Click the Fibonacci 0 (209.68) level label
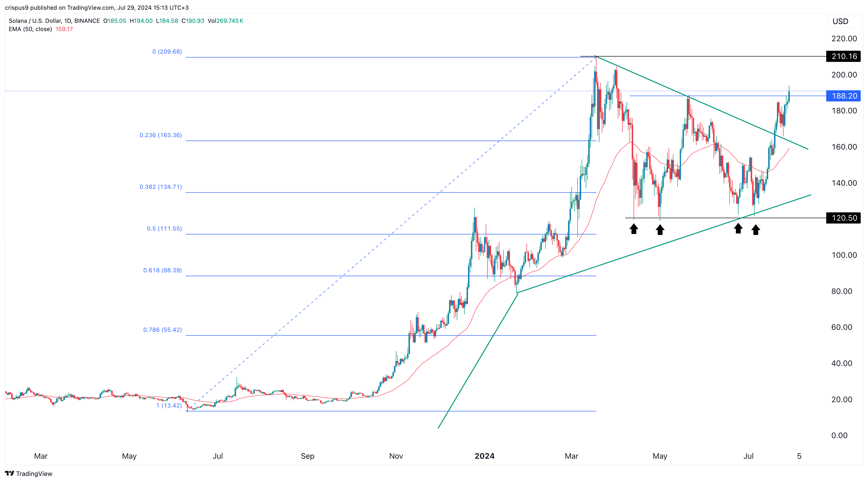This screenshot has width=868, height=482. (167, 51)
